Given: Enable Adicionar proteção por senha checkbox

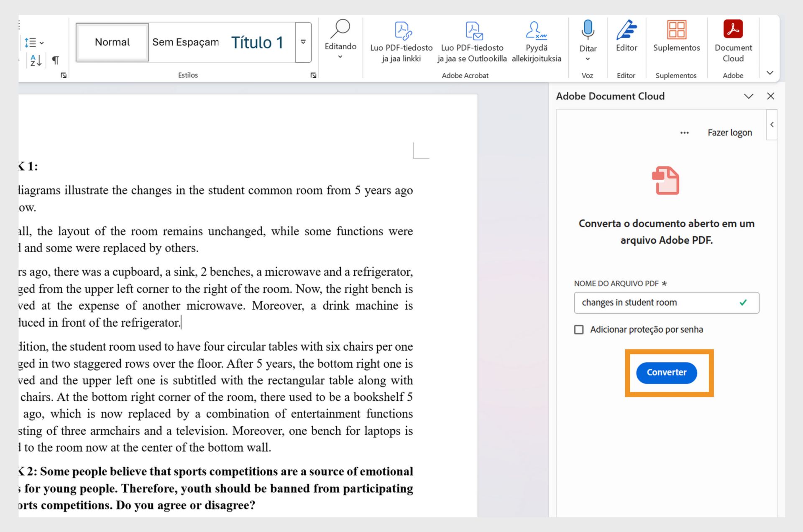Looking at the screenshot, I should pyautogui.click(x=579, y=330).
